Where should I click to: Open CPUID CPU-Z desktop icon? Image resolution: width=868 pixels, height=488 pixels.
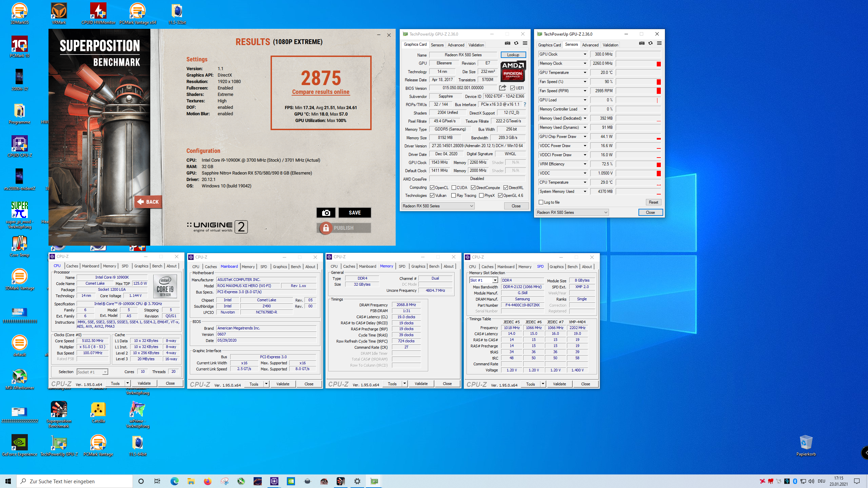[x=19, y=146]
